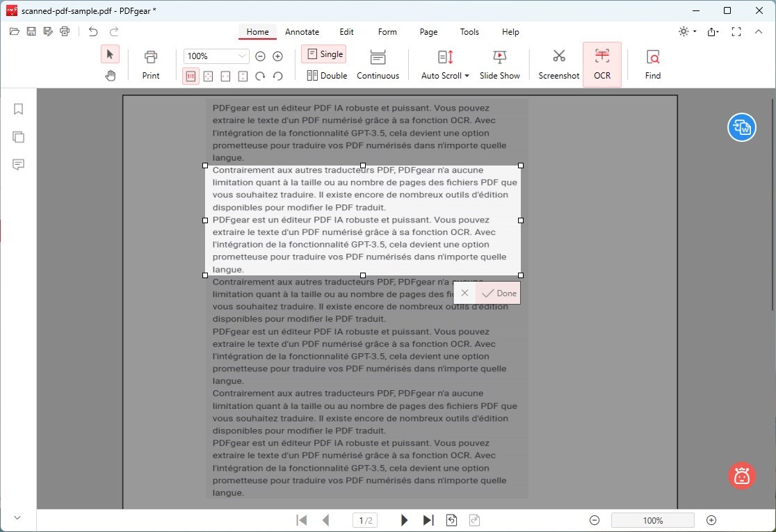Zoom out in the bottom status bar
This screenshot has width=776, height=532.
pyautogui.click(x=595, y=520)
